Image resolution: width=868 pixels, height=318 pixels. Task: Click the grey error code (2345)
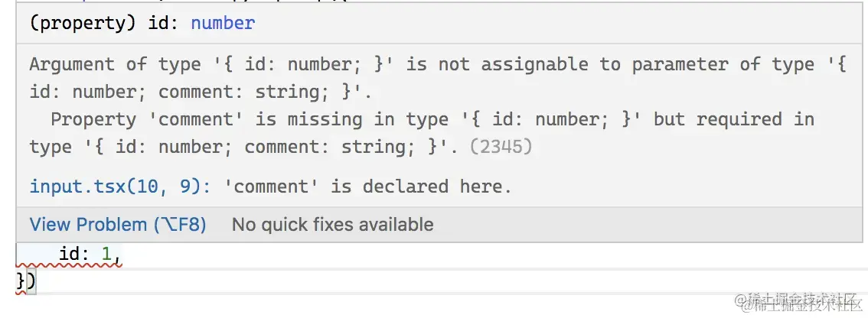pyautogui.click(x=500, y=147)
